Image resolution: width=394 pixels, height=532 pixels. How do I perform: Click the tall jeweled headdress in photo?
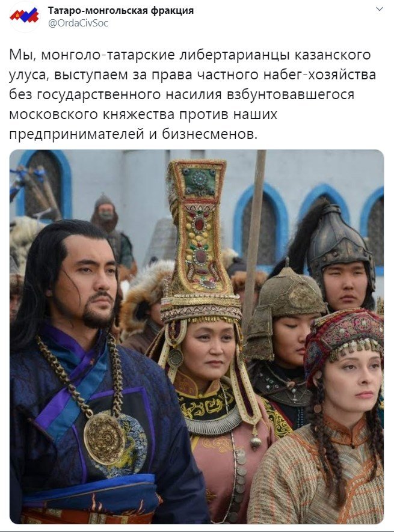(x=199, y=237)
